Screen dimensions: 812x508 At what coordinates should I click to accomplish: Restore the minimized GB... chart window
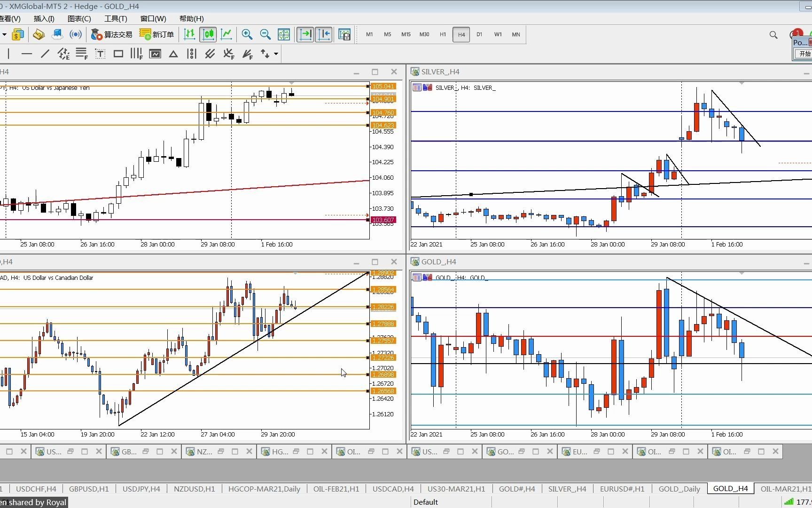[146, 452]
